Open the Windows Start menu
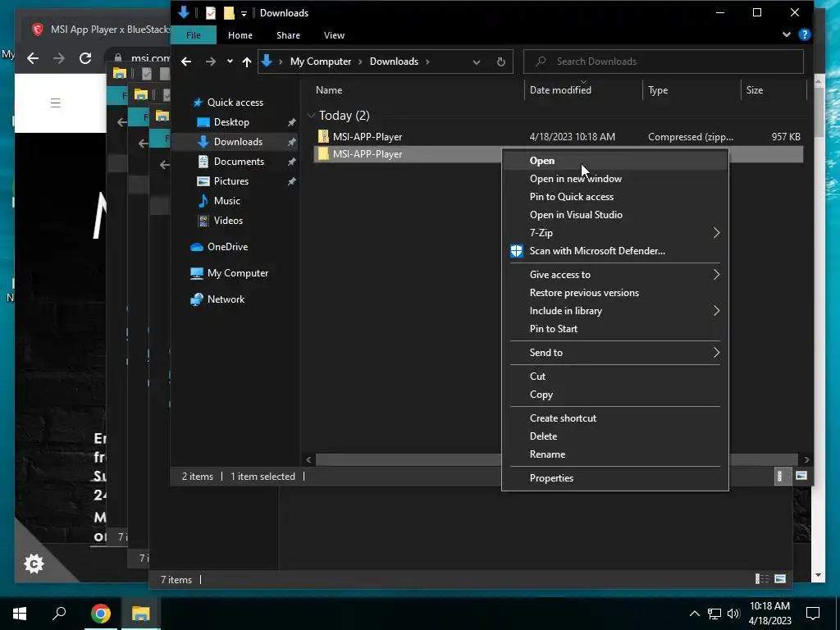Image resolution: width=840 pixels, height=630 pixels. click(x=20, y=614)
